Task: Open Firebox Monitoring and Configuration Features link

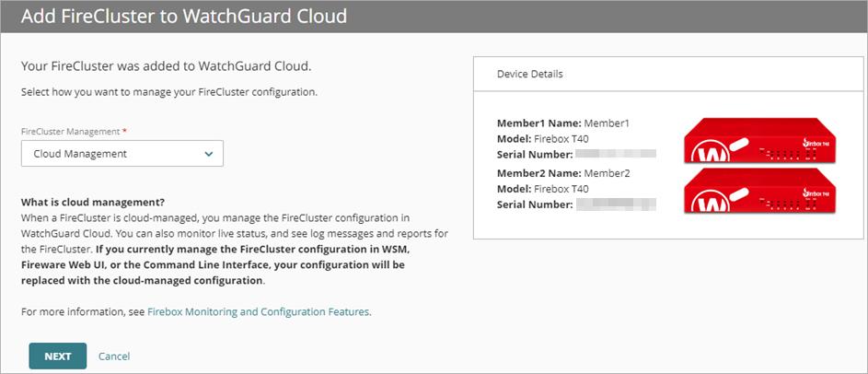Action: (x=258, y=312)
